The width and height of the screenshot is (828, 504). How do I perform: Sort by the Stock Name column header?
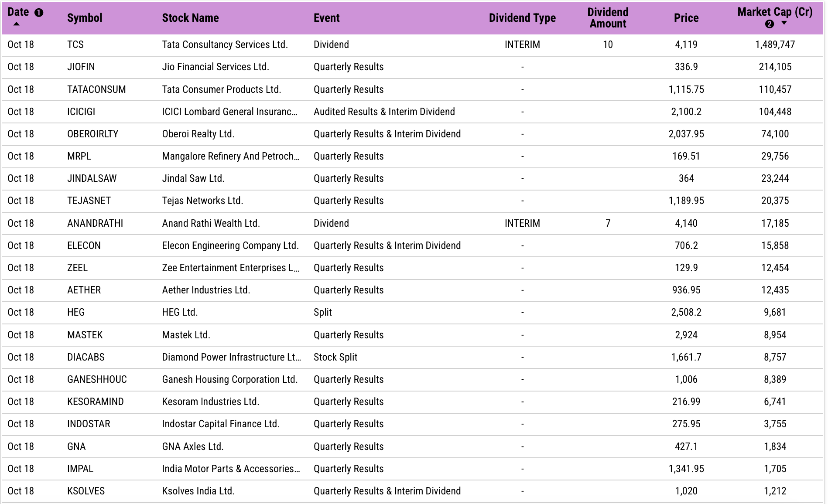pos(190,18)
